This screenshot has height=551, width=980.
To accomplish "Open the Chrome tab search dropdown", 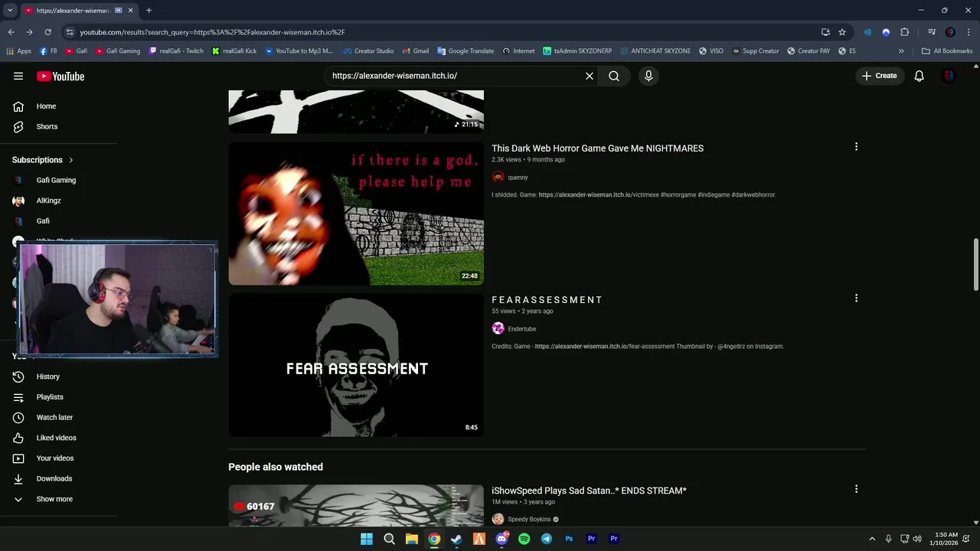I will [10, 10].
